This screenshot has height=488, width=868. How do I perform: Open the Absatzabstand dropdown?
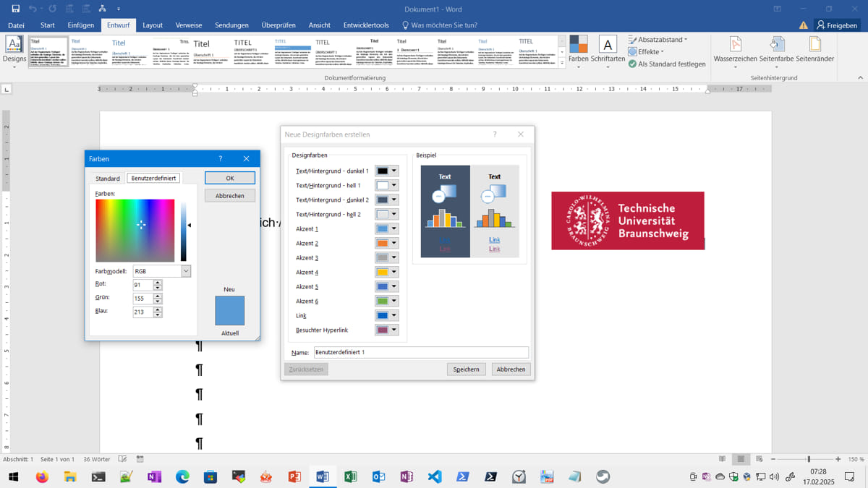click(658, 40)
